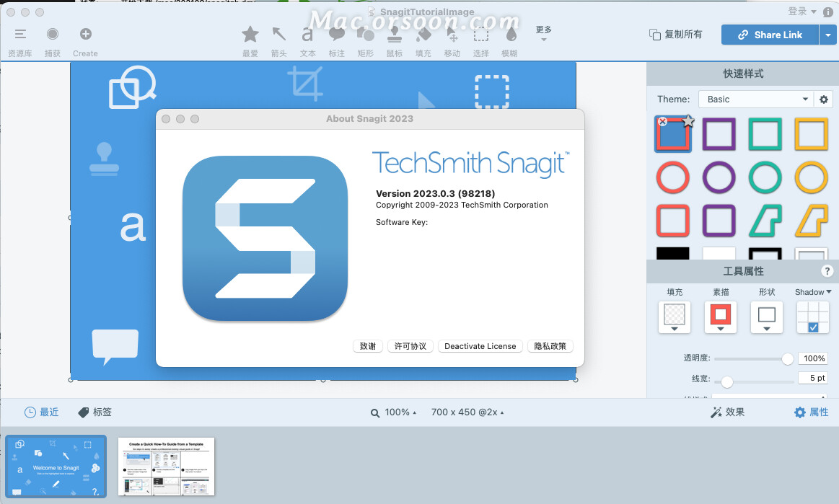The image size is (839, 504).
Task: Select the Arrow tool
Action: tap(278, 34)
